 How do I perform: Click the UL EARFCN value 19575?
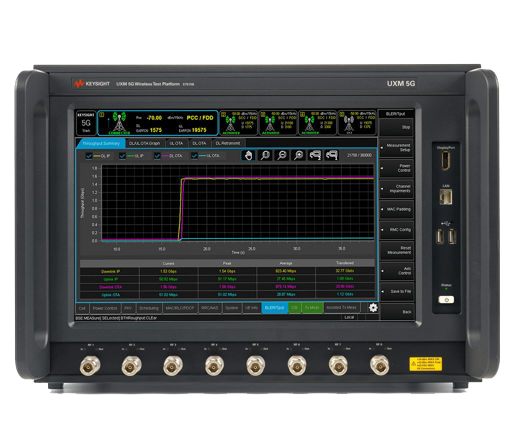(199, 130)
